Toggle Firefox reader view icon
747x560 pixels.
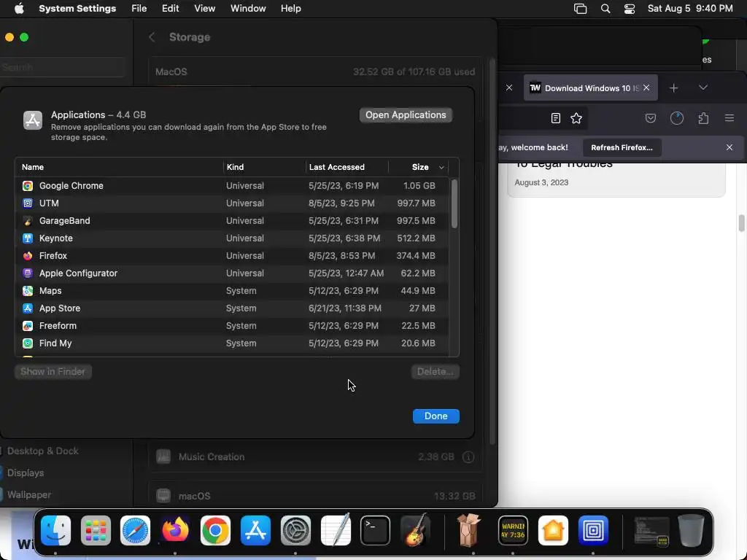point(555,118)
